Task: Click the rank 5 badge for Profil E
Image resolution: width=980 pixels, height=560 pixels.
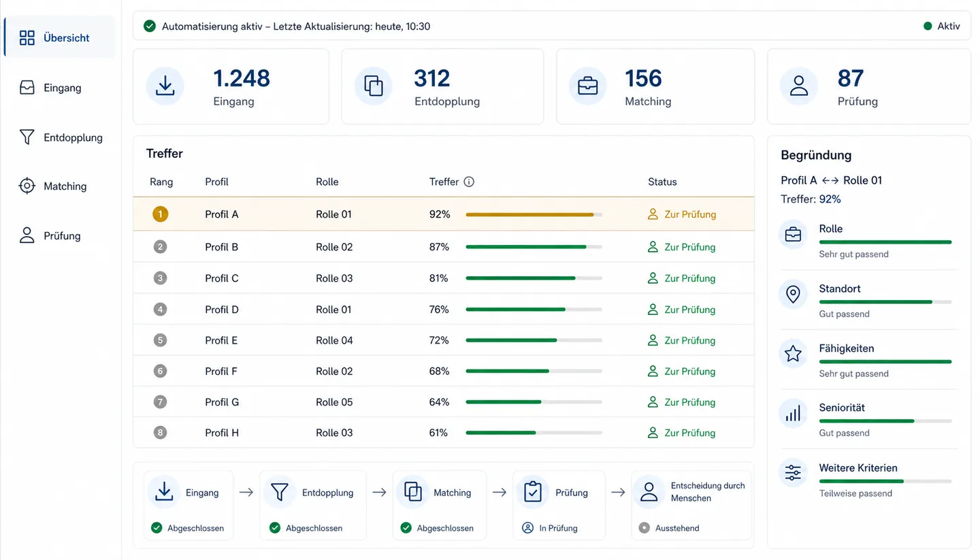Action: coord(161,340)
